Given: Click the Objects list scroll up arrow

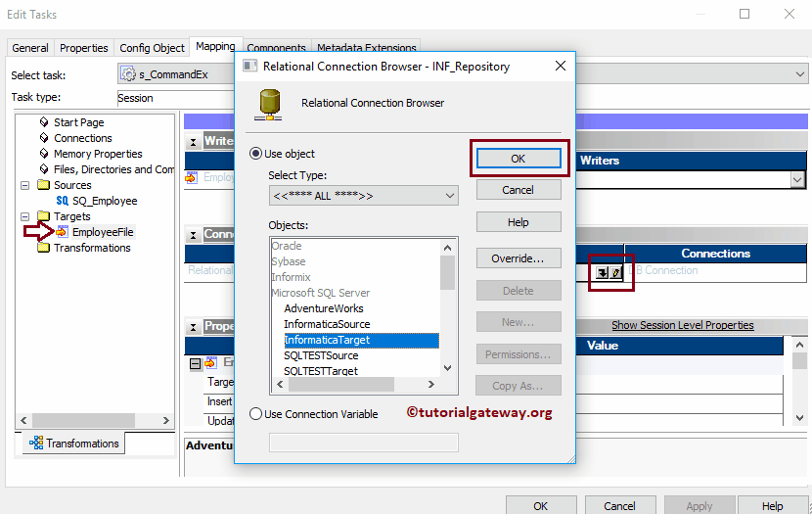Looking at the screenshot, I should 447,248.
